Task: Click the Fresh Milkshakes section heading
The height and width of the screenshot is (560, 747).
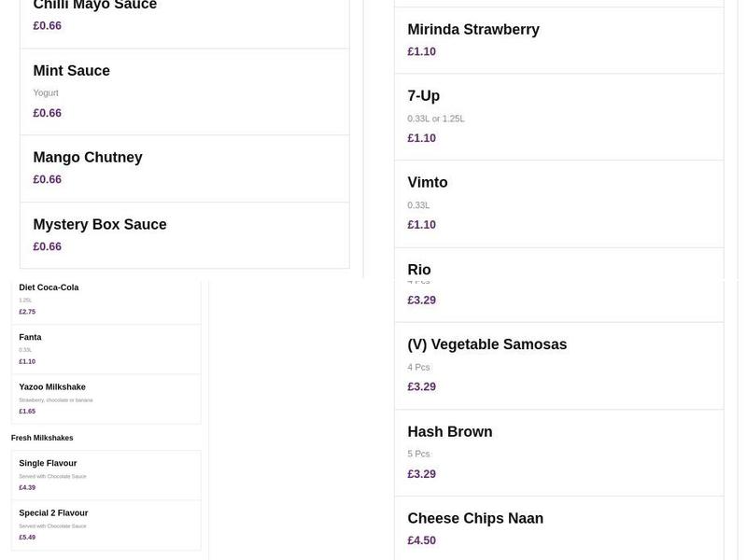Action: pyautogui.click(x=41, y=437)
